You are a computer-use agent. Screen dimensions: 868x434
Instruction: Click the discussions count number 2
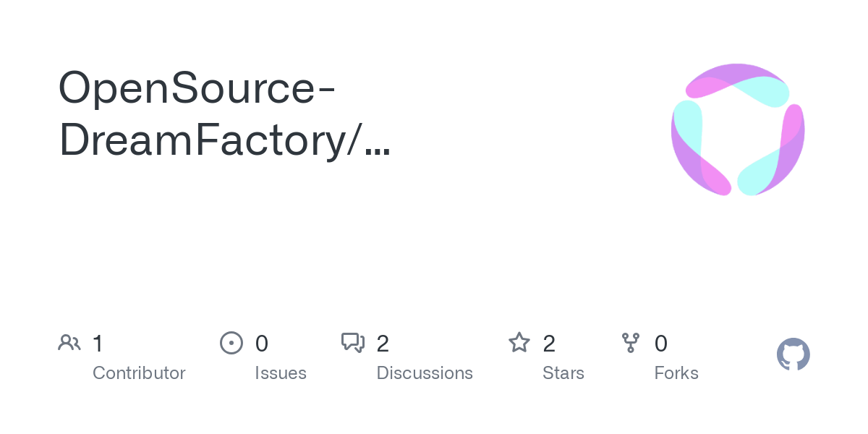(x=383, y=344)
